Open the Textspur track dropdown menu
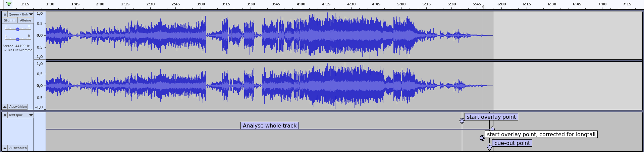This screenshot has width=644, height=152. (31, 115)
